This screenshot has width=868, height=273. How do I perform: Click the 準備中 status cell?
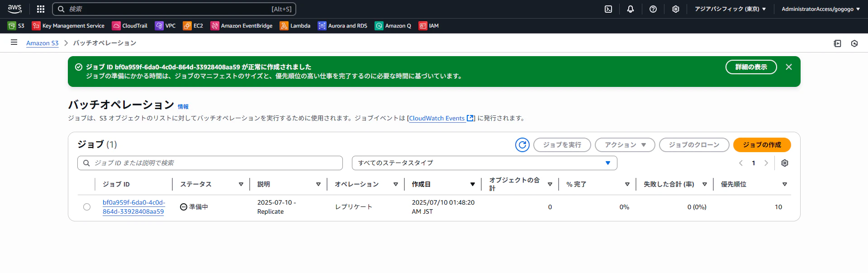pyautogui.click(x=194, y=207)
